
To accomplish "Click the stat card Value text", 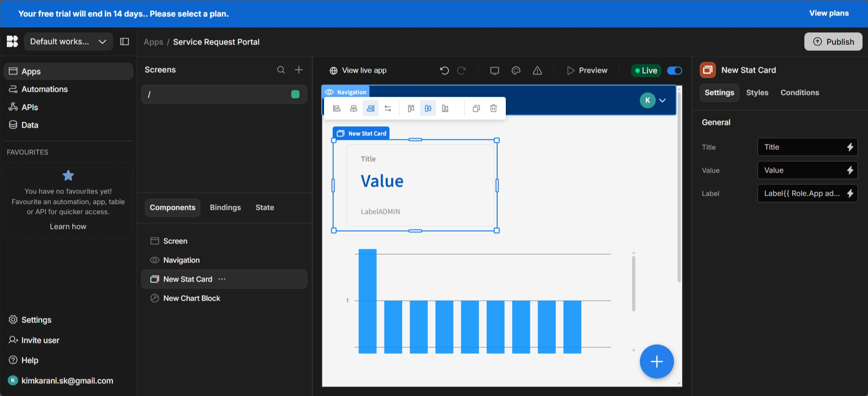I will (382, 181).
